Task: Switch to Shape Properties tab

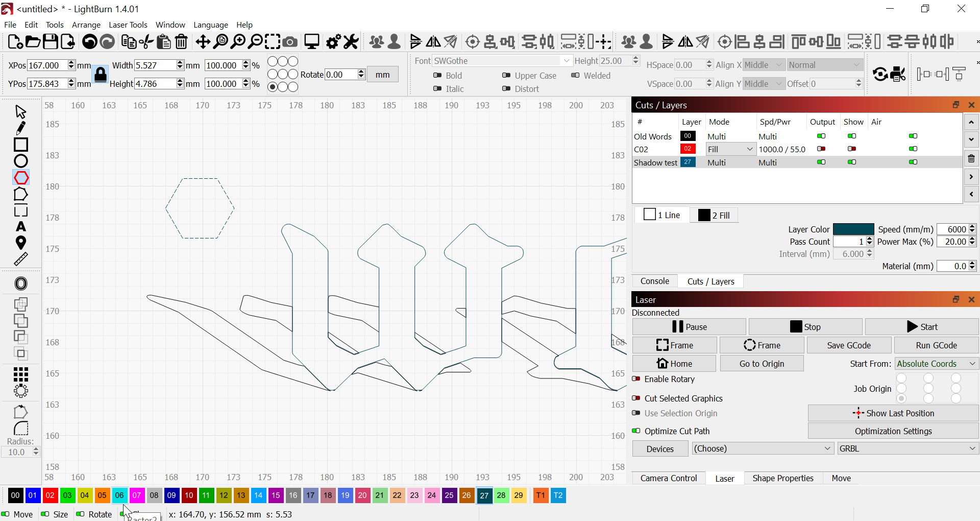Action: tap(783, 478)
